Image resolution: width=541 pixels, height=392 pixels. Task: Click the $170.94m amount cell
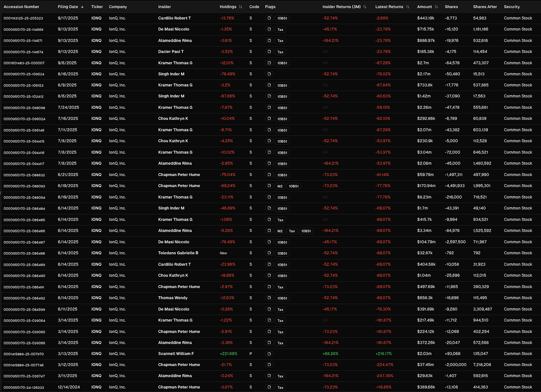point(426,186)
